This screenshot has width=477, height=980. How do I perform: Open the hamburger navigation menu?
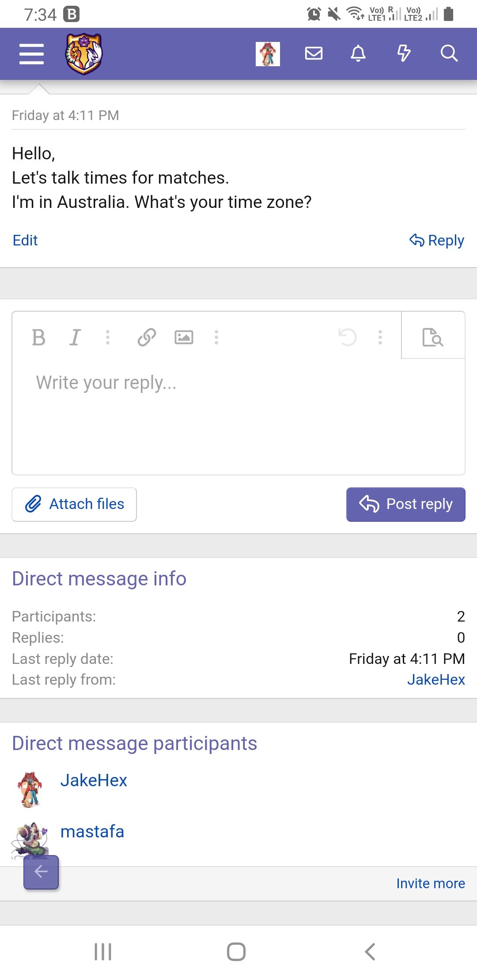[31, 54]
